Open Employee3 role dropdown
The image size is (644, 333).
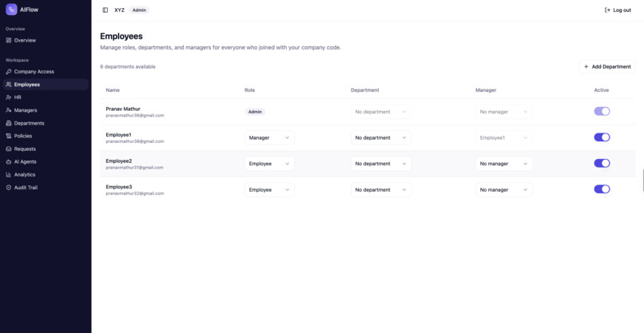tap(269, 190)
